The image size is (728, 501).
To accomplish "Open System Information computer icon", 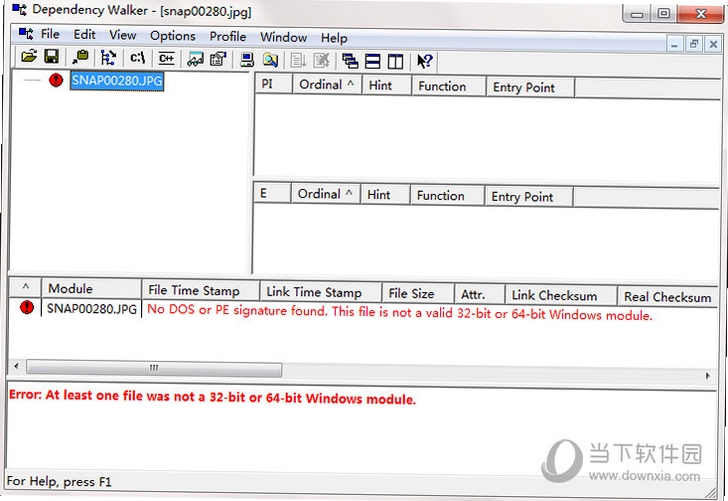I will 247,60.
